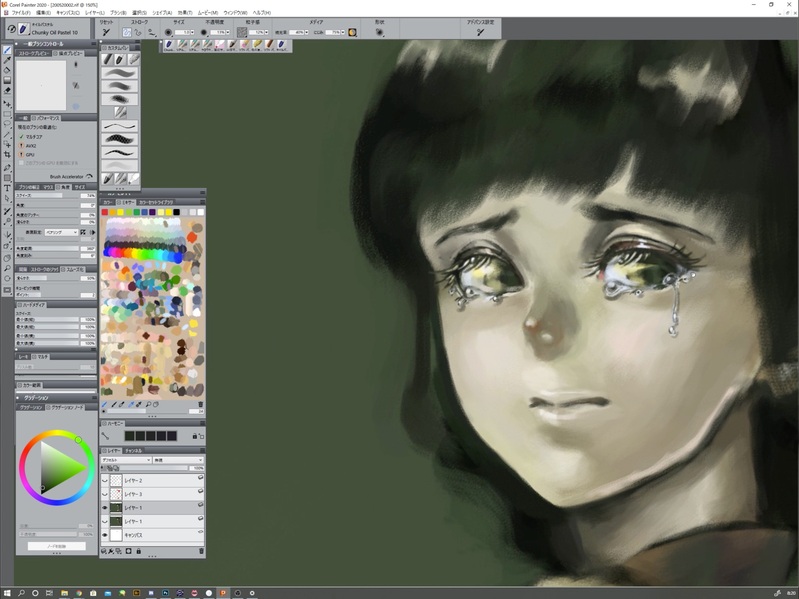The image size is (799, 599).
Task: Open the レイヤー menu in menu bar
Action: click(95, 12)
